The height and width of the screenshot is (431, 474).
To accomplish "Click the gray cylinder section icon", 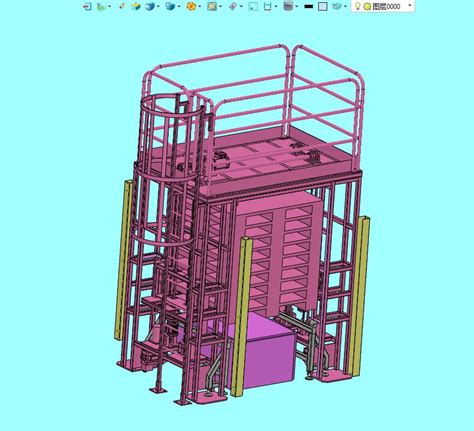I will [x=288, y=6].
